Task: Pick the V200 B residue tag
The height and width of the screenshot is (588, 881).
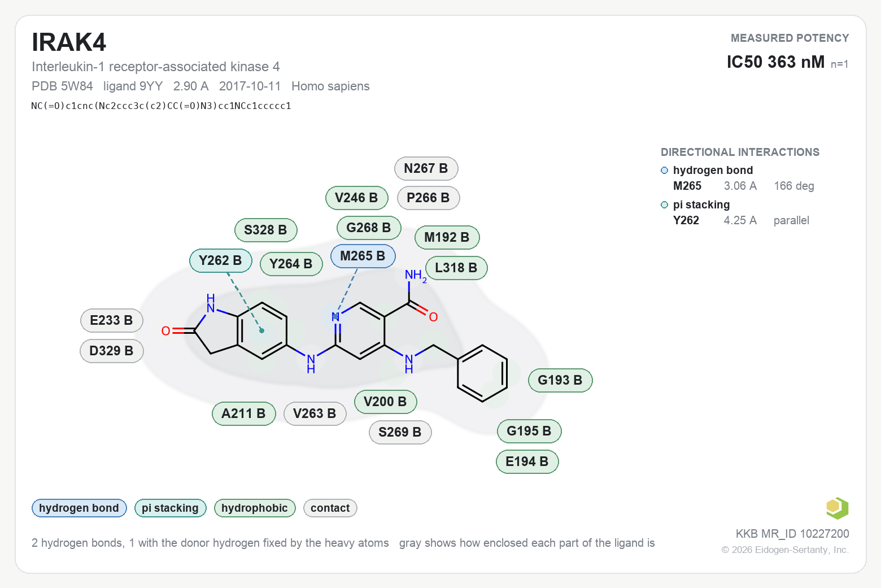Action: coord(385,402)
